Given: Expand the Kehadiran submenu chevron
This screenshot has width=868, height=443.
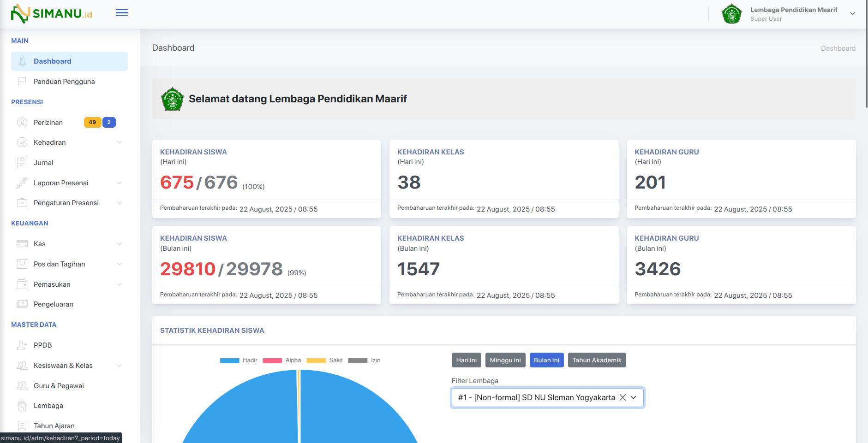Looking at the screenshot, I should pyautogui.click(x=120, y=142).
